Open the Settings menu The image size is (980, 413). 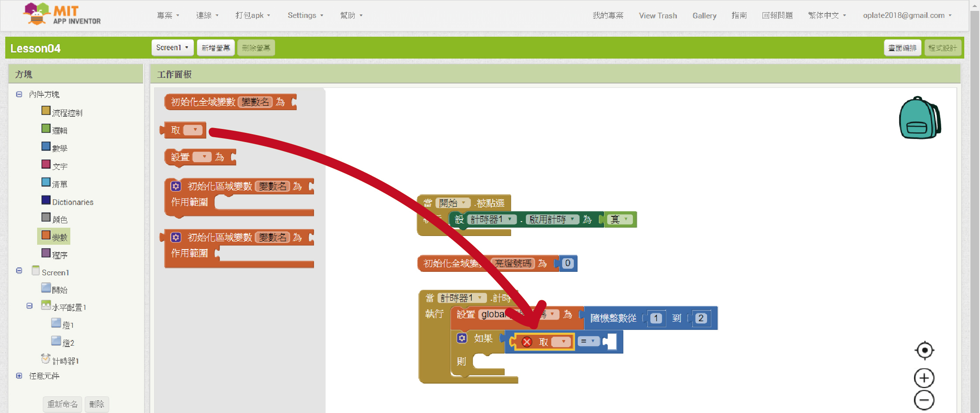pyautogui.click(x=305, y=15)
